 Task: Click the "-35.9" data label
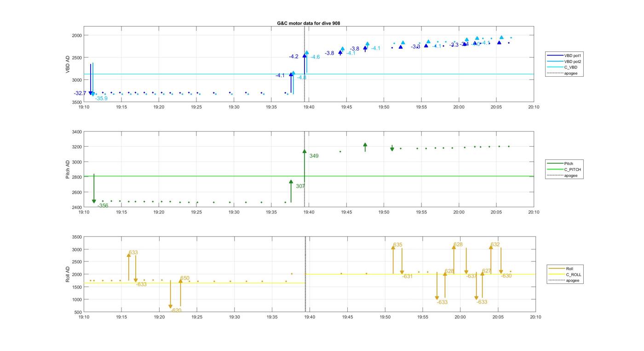coord(101,99)
